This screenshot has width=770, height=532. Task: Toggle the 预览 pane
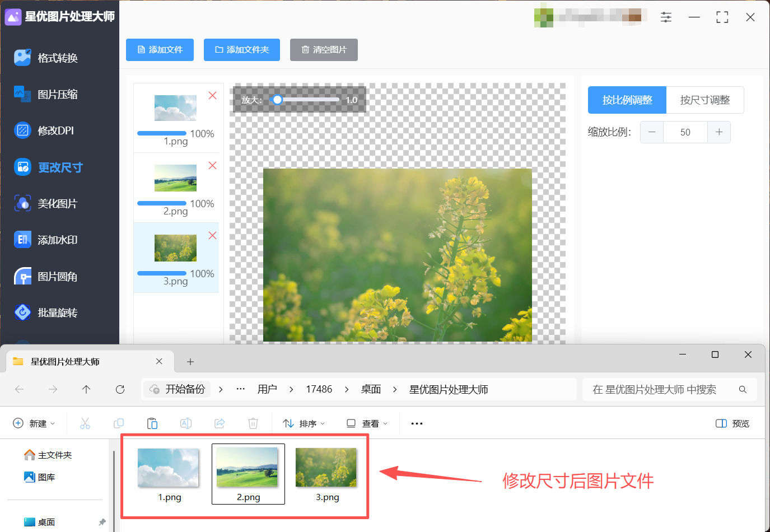pos(733,423)
